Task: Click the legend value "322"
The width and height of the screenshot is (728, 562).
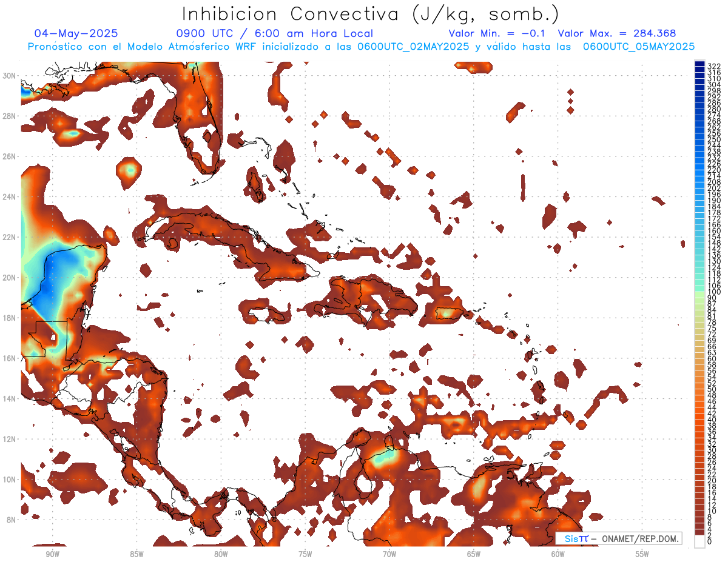Action: point(714,65)
